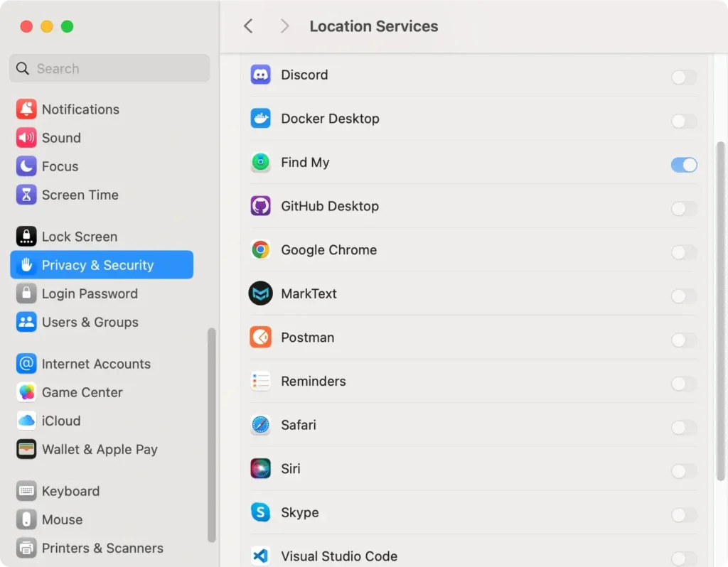Turn off Find My location access

684,165
